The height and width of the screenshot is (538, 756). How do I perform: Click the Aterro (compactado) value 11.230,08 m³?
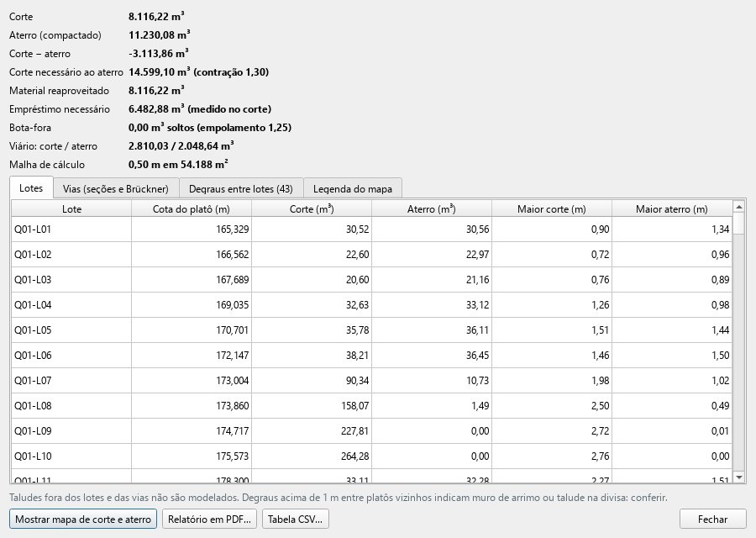pyautogui.click(x=159, y=34)
